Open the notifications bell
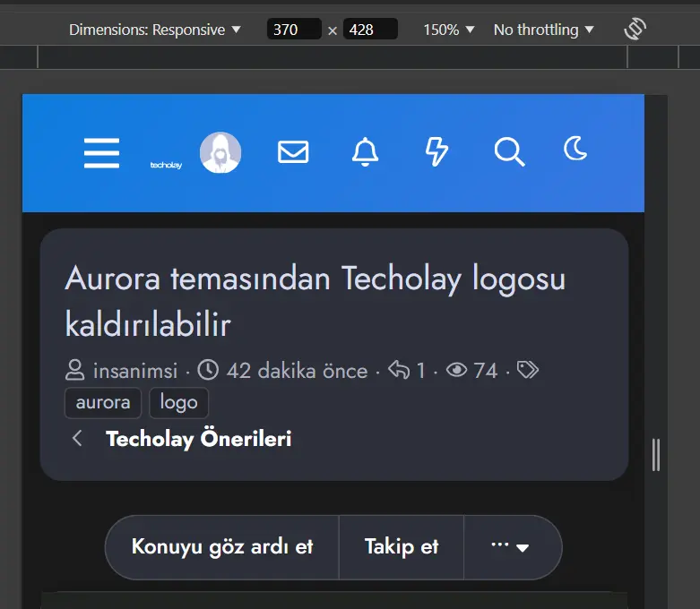 365,151
